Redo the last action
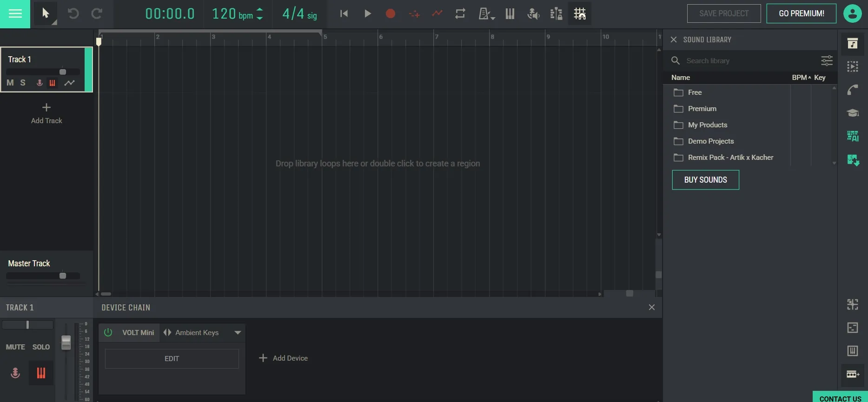This screenshot has width=868, height=402. tap(97, 13)
